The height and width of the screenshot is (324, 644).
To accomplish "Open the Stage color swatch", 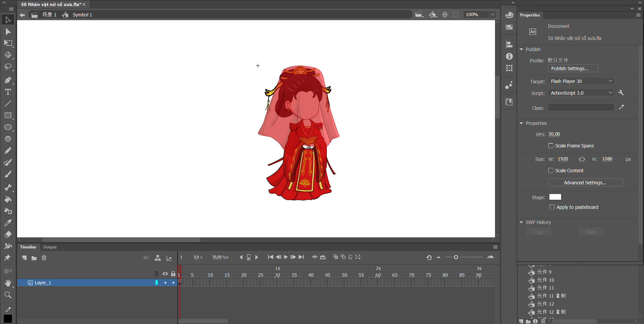I will [555, 197].
